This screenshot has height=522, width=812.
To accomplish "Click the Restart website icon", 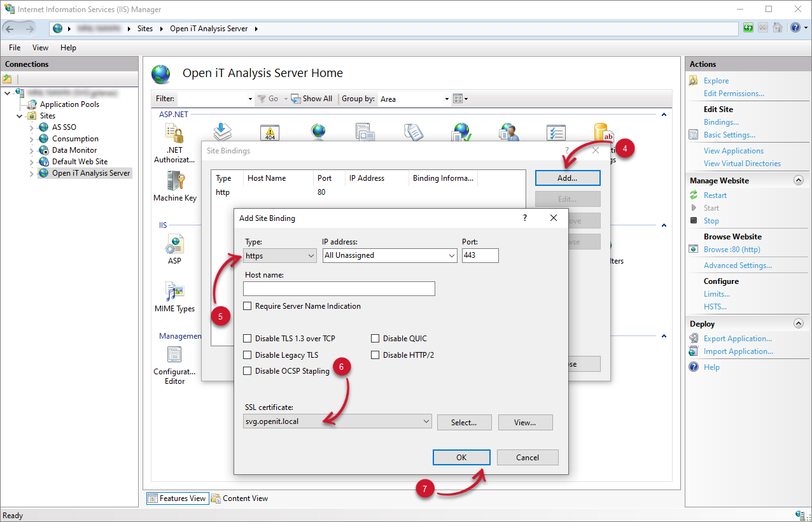I will pyautogui.click(x=694, y=195).
